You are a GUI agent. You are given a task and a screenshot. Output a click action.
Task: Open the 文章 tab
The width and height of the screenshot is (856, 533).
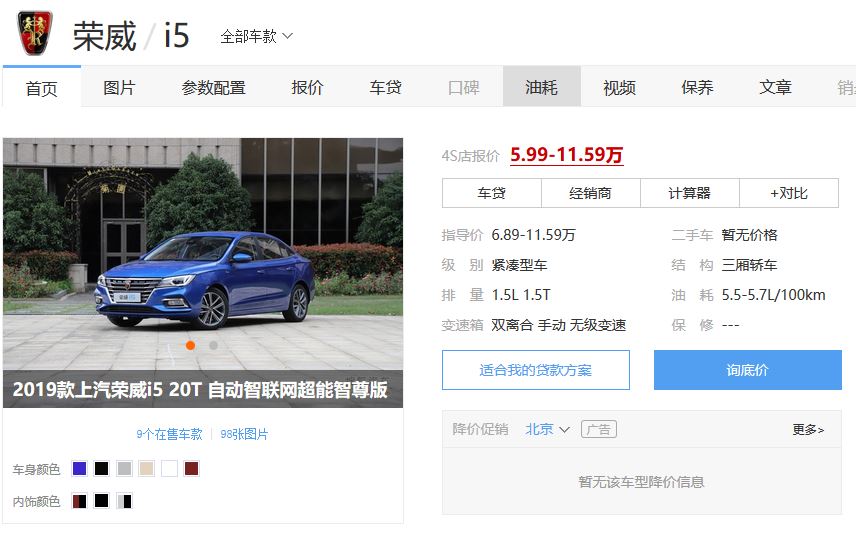[775, 87]
